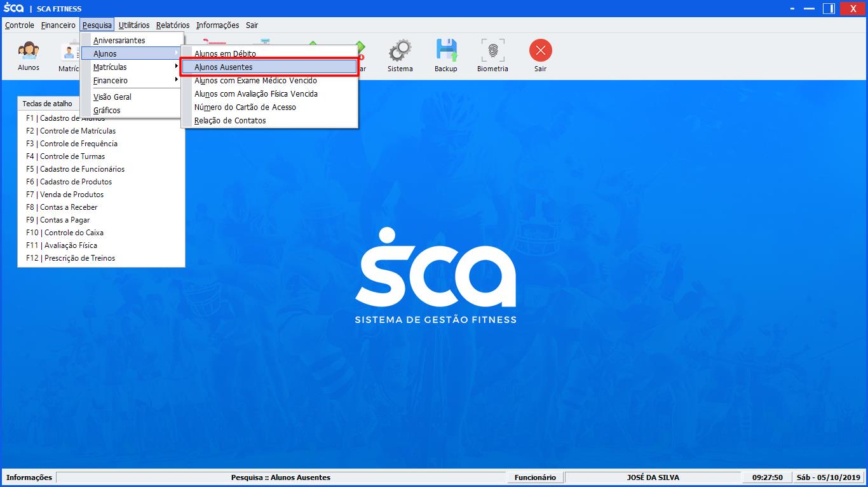Open the Utilitários menu
This screenshot has width=868, height=487.
coord(134,25)
